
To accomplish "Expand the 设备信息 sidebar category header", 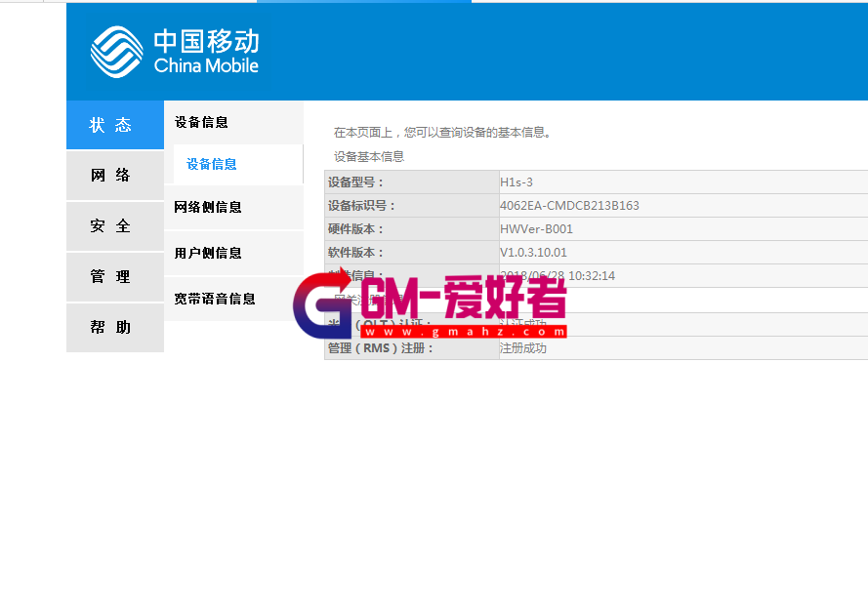I will click(202, 123).
